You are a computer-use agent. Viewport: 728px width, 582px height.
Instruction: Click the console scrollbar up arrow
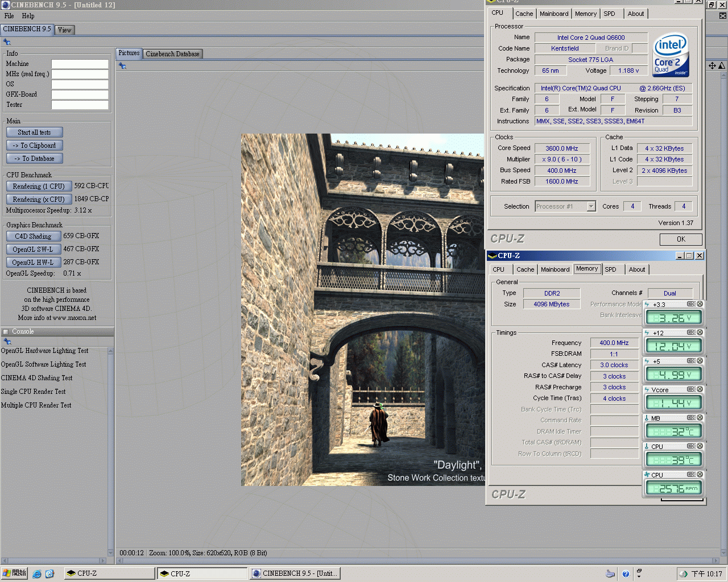click(x=110, y=351)
